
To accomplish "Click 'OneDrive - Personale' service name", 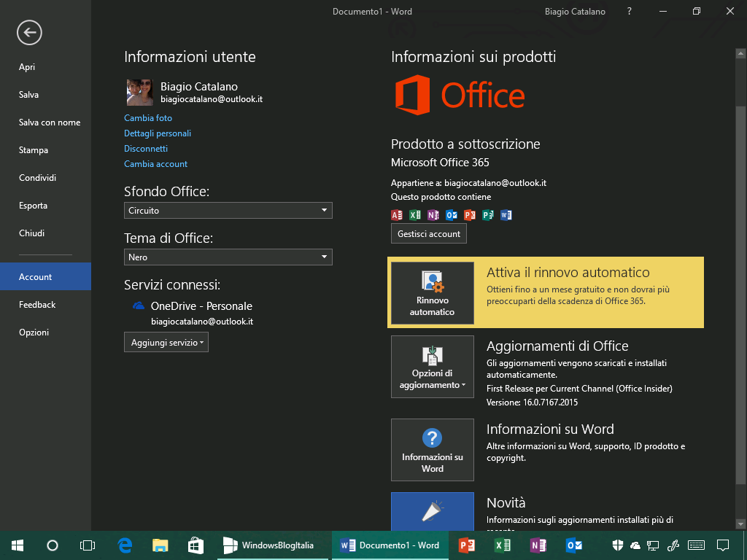I will click(x=201, y=306).
